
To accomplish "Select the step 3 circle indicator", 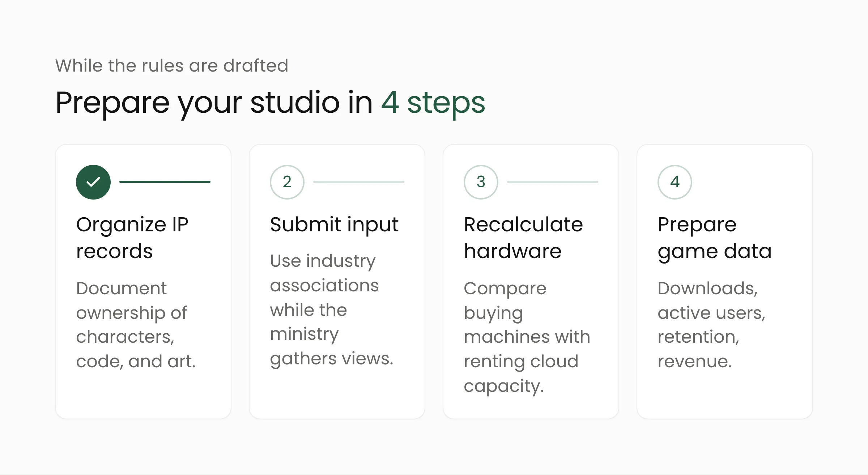I will point(481,182).
